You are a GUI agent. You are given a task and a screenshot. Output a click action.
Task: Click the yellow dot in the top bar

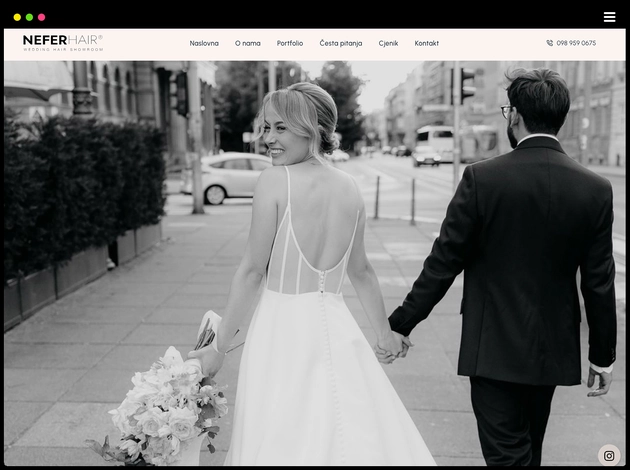[17, 17]
